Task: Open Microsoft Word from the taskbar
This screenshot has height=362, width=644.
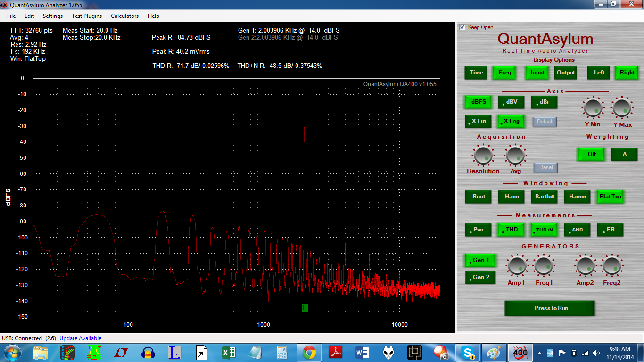Action: coord(362,353)
